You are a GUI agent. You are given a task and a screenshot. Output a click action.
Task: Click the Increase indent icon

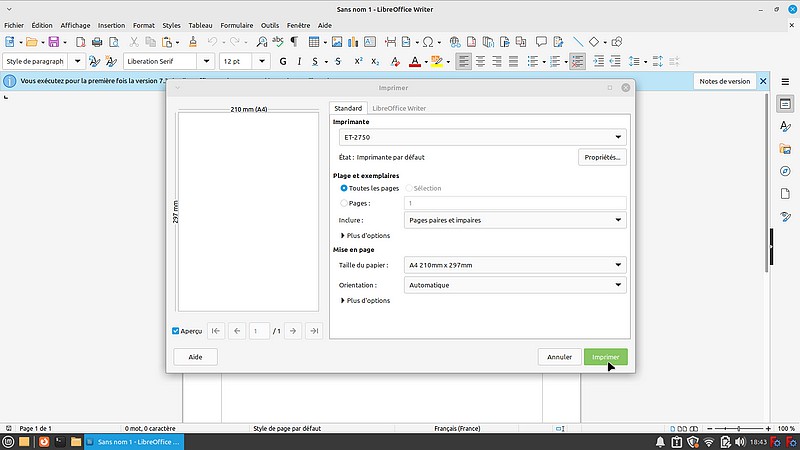598,62
